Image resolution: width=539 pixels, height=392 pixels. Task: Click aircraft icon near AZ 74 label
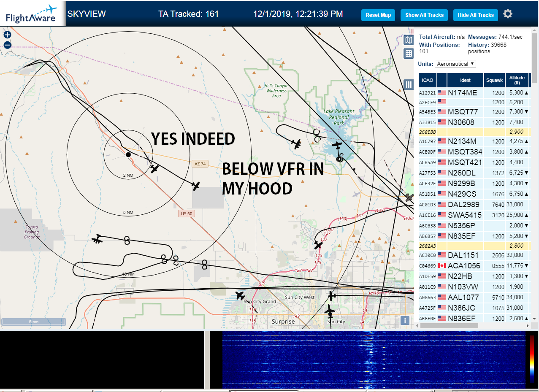195,186
